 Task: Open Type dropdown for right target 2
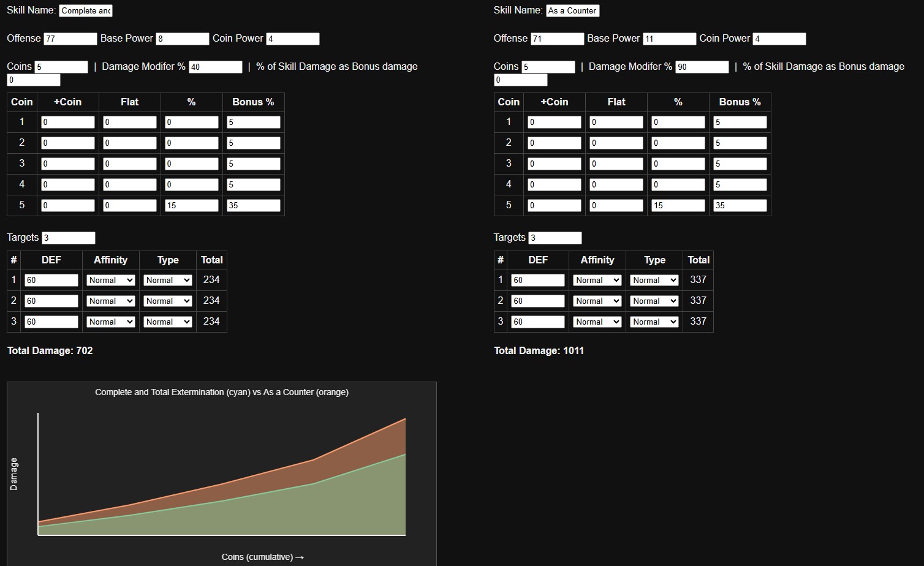tap(654, 301)
